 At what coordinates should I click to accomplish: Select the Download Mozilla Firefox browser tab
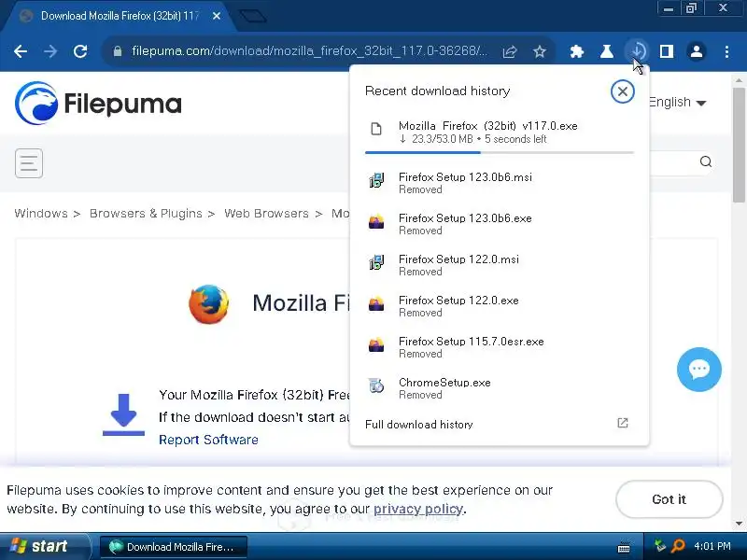click(120, 16)
